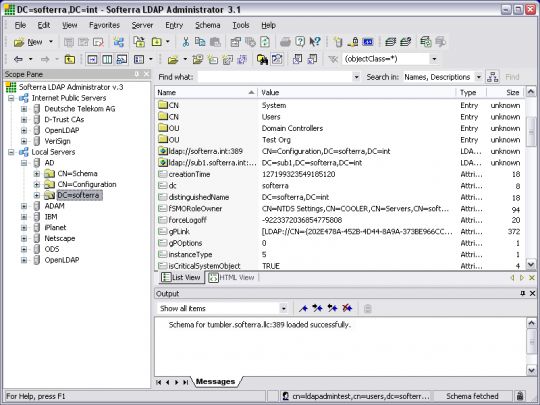Expand the ADAM server node
The height and width of the screenshot is (405, 540).
point(24,206)
